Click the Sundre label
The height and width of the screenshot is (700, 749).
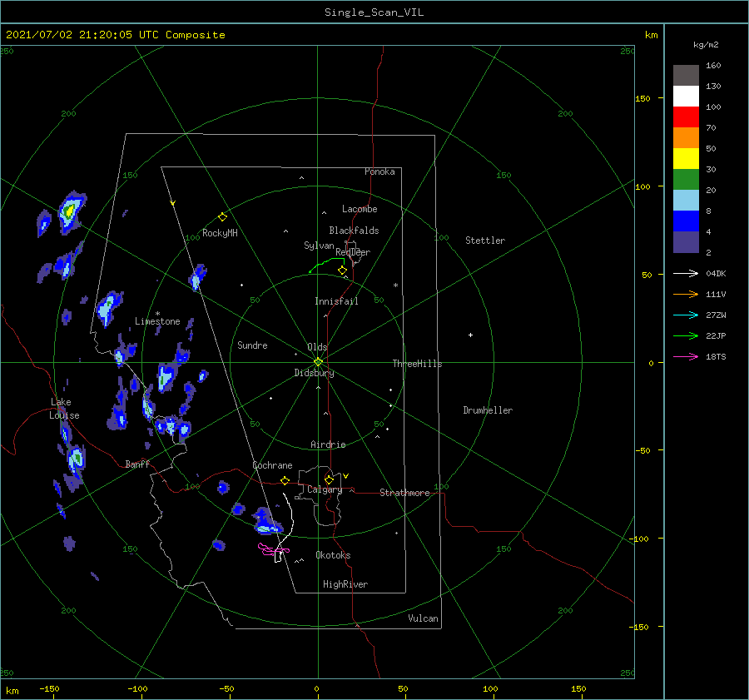(x=252, y=345)
